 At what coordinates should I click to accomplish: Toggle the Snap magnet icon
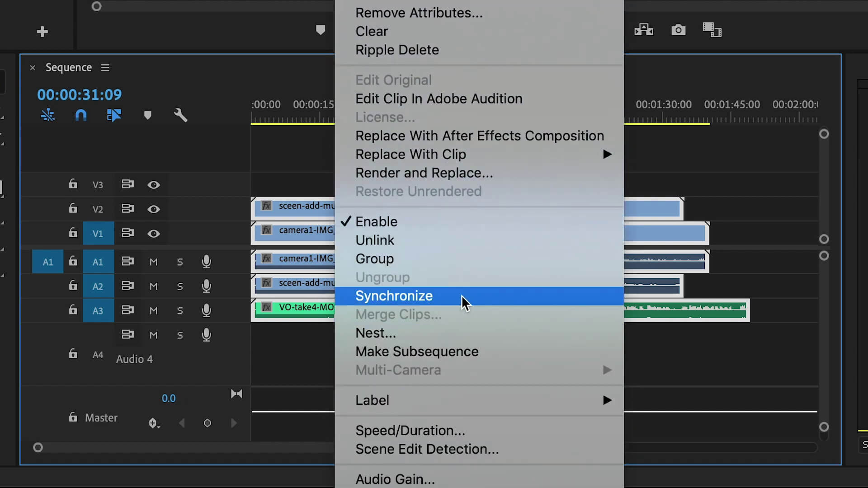(x=80, y=115)
